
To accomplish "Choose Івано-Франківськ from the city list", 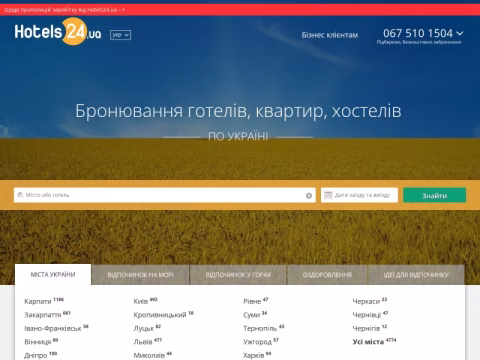I will point(53,328).
